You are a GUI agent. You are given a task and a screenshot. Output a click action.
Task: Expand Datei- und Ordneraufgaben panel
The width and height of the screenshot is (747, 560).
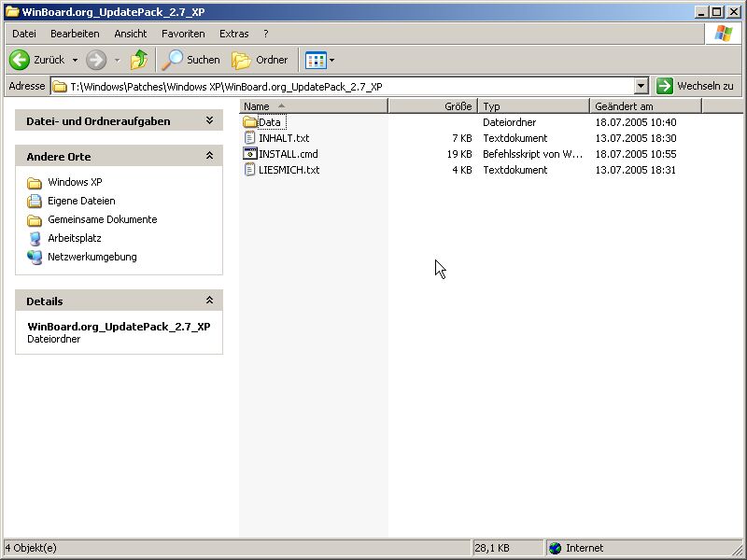coord(209,120)
